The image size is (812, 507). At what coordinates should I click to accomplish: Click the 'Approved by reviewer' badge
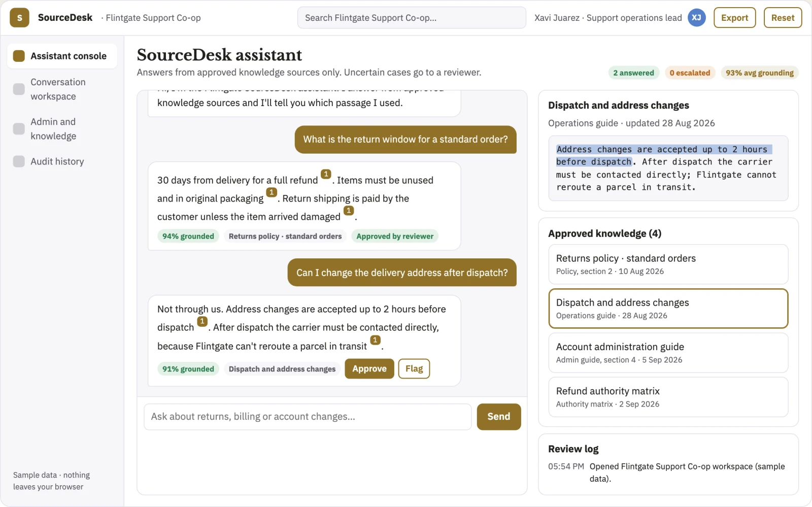(x=395, y=236)
